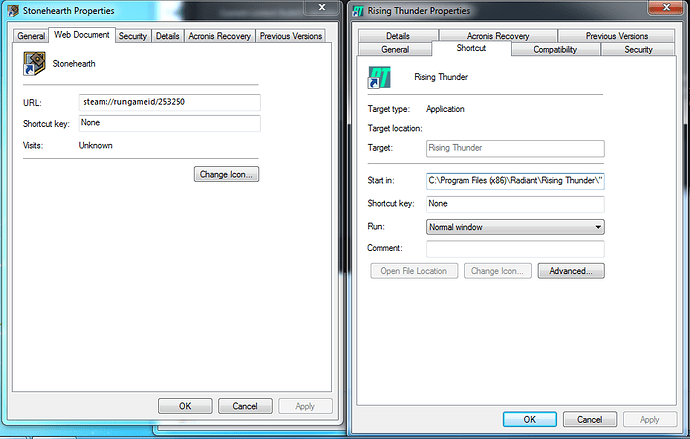This screenshot has height=439, width=690.
Task: Select the Web Document tab
Action: coord(82,35)
